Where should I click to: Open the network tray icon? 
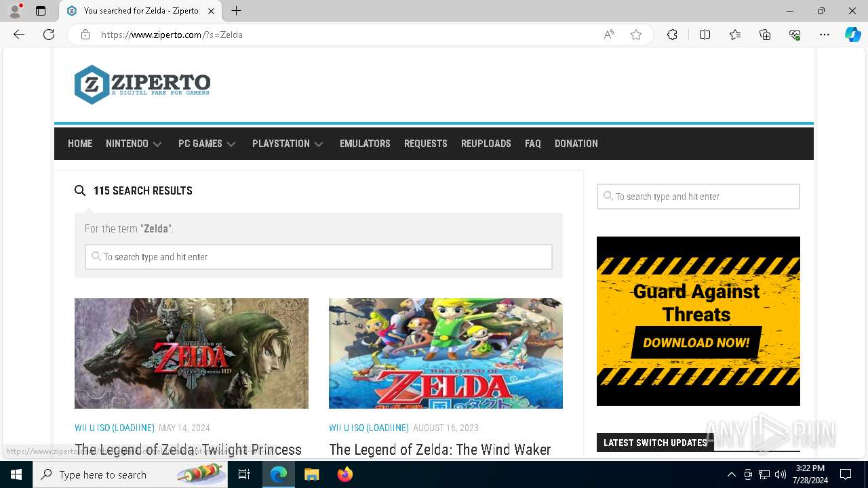pyautogui.click(x=764, y=474)
